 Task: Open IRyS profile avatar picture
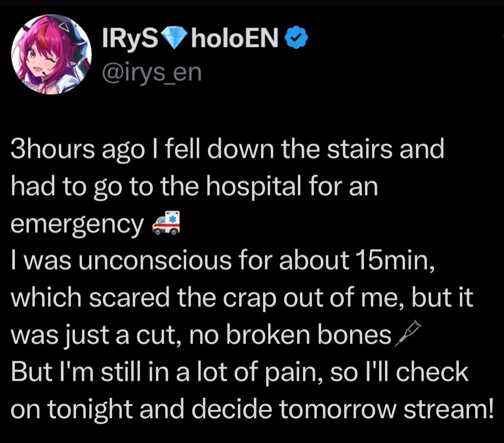51,56
